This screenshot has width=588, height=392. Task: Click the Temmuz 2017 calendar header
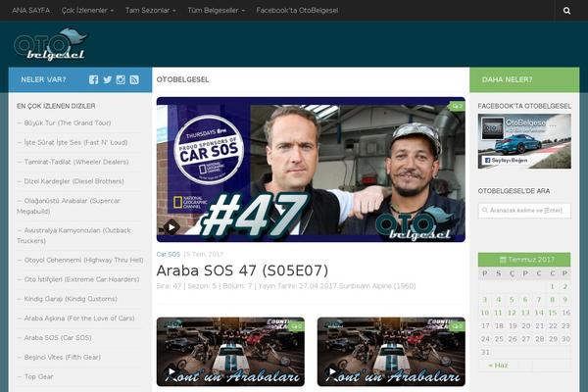coord(524,260)
